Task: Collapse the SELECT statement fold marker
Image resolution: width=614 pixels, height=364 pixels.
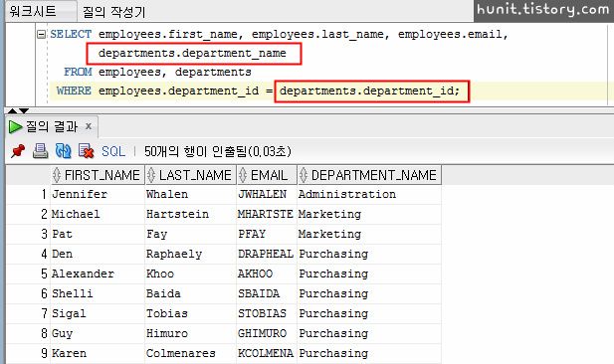Action: pos(41,35)
